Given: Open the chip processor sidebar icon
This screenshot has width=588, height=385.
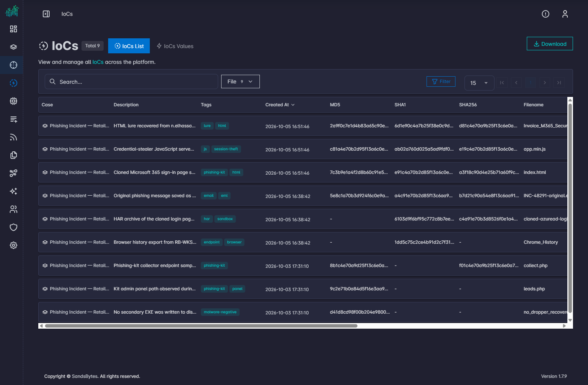Looking at the screenshot, I should pyautogui.click(x=14, y=101).
